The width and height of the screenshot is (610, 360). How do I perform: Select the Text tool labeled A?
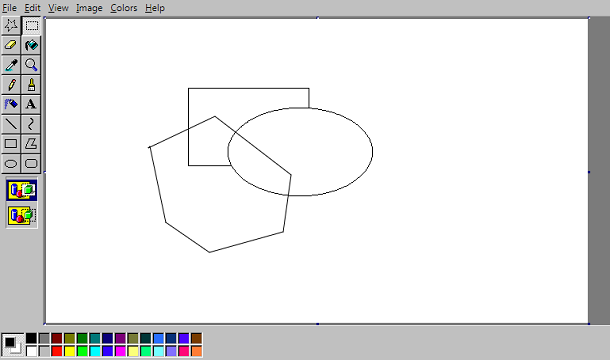tap(31, 104)
